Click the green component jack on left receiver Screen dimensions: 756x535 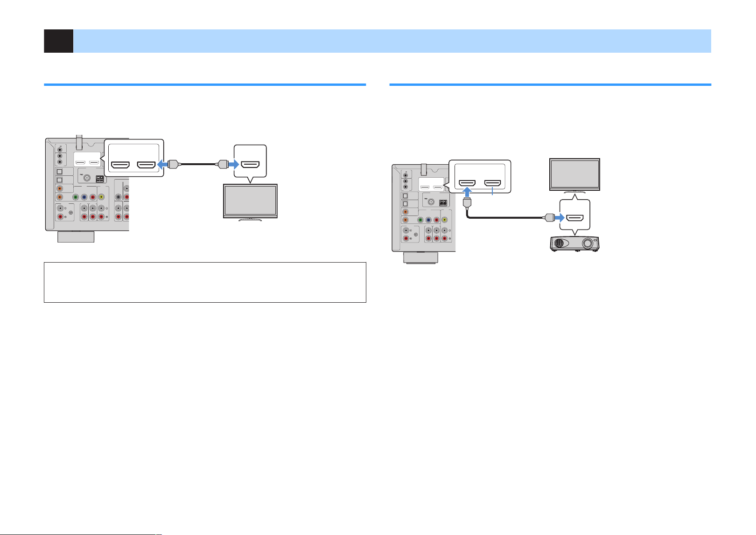(75, 197)
